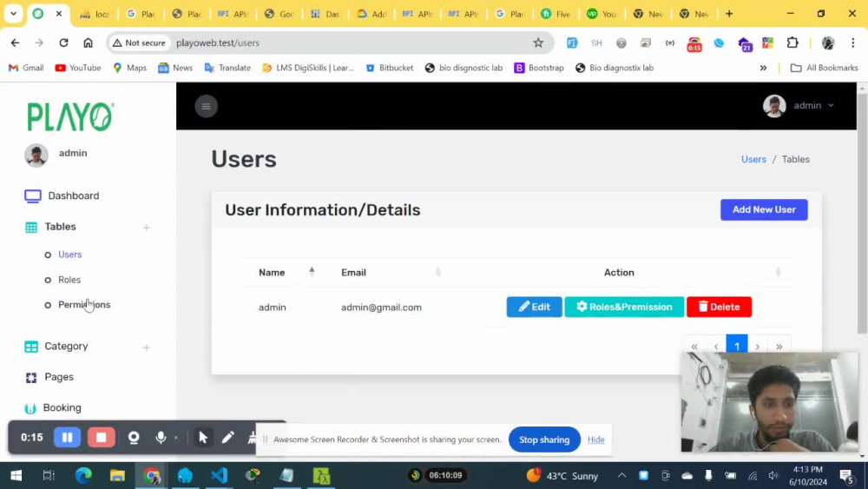The width and height of the screenshot is (868, 489).
Task: Open the admin profile dropdown in header
Action: 799,106
